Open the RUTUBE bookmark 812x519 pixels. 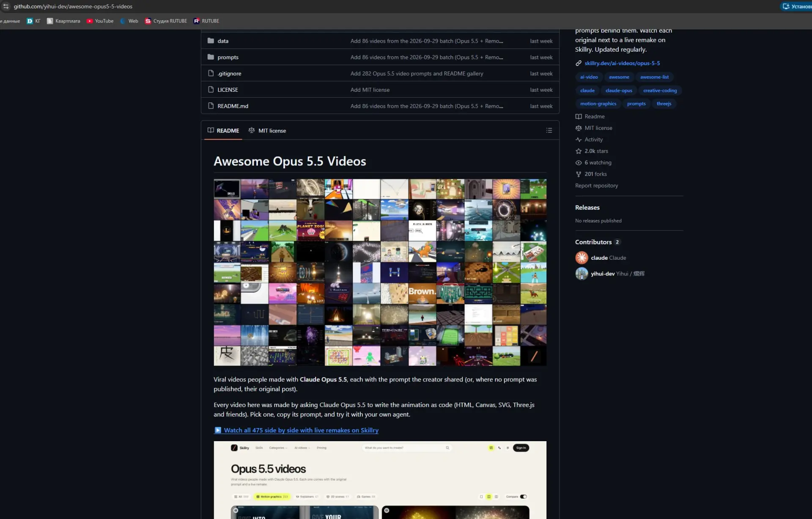coord(206,21)
